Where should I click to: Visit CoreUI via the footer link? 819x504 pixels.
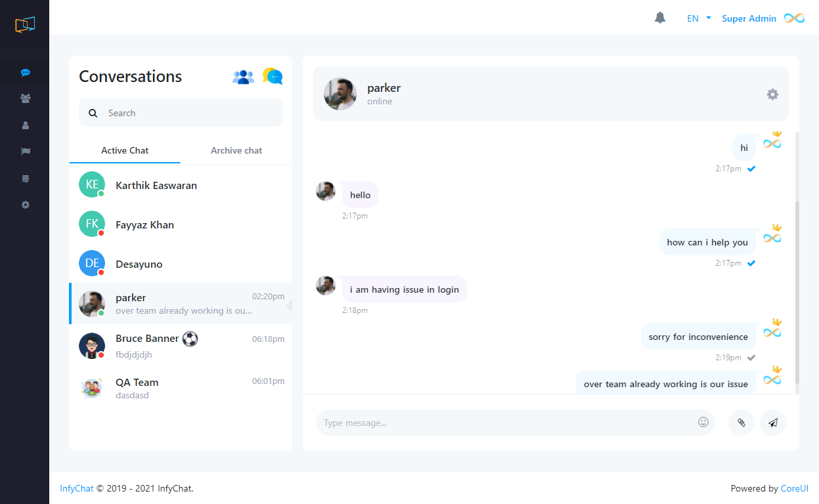(794, 488)
